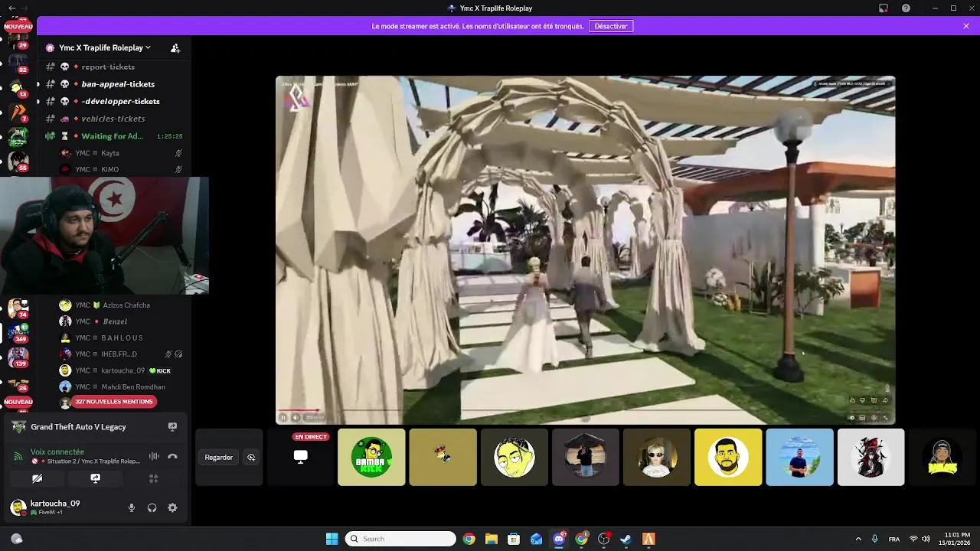Toggle the camera on/off button
The image size is (980, 551).
(x=37, y=478)
